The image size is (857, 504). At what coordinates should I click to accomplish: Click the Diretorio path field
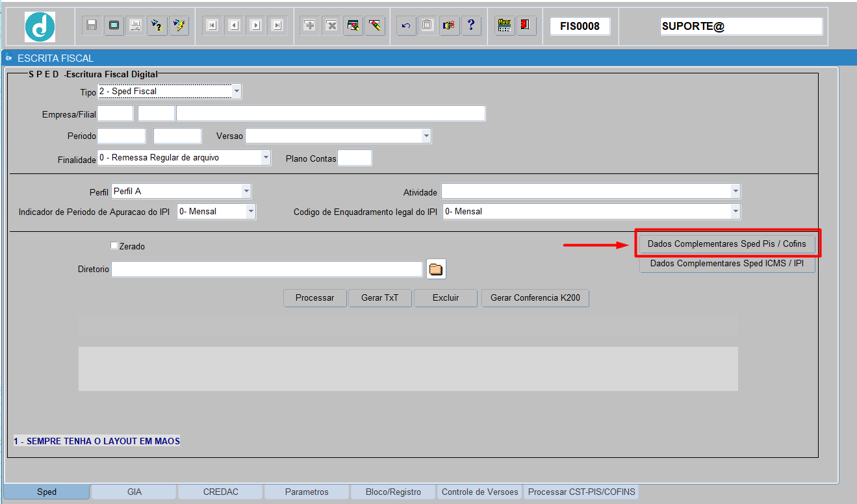(267, 269)
